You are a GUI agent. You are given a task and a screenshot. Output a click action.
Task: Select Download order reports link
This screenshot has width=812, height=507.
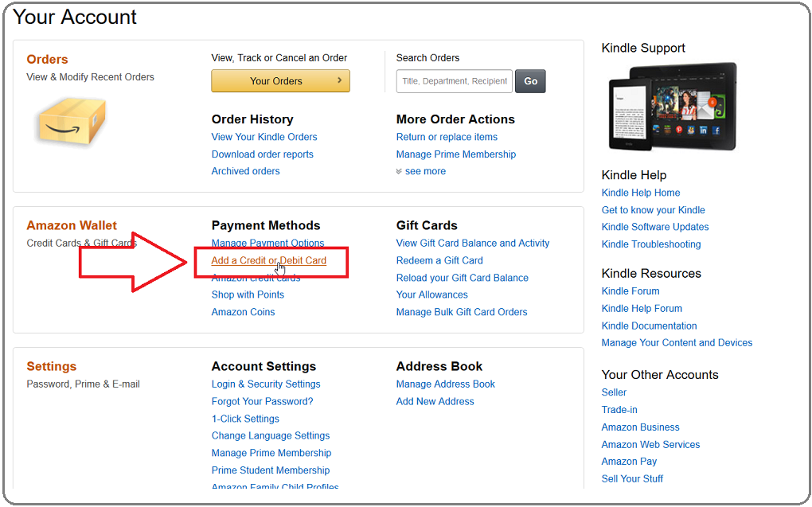(x=262, y=154)
